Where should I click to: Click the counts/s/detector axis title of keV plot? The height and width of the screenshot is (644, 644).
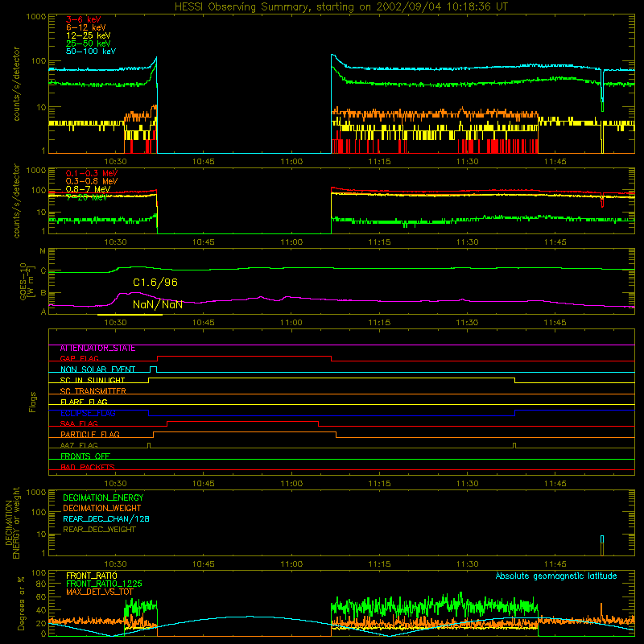(x=16, y=84)
